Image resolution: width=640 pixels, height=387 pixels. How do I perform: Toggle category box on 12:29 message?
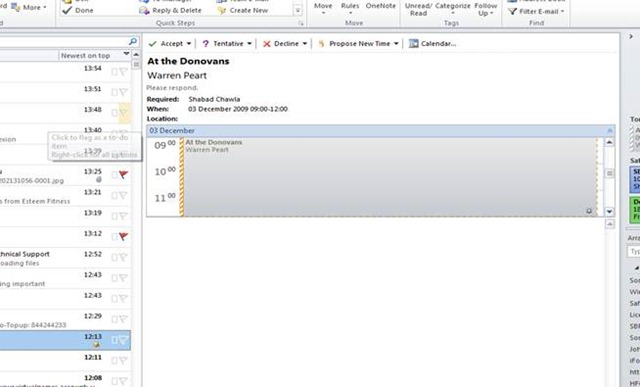coord(114,319)
